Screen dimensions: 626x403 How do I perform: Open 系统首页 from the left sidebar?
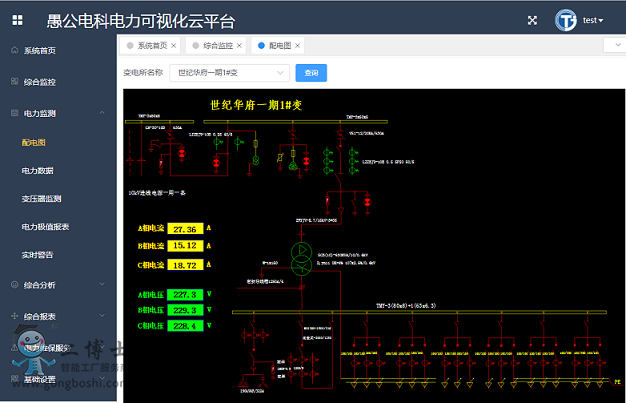[40, 50]
